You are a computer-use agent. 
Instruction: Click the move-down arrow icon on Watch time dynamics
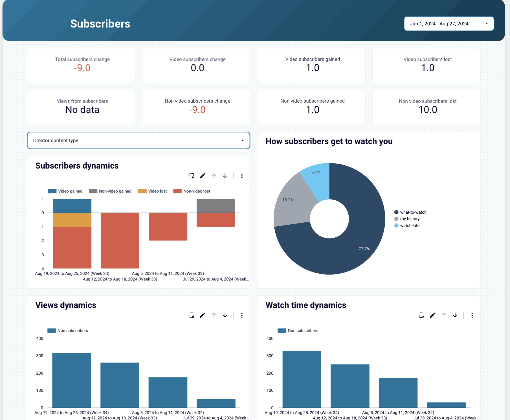(x=455, y=315)
